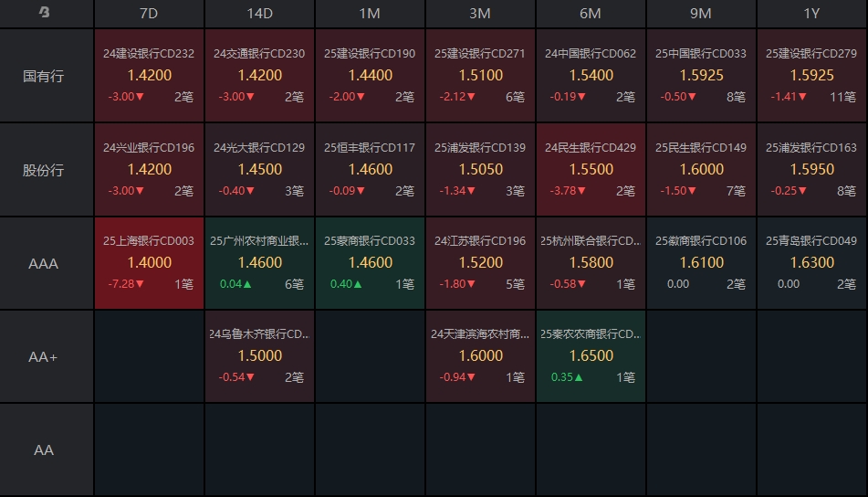Click the AA+ rating row label
Screen dimensions: 868x497
click(47, 356)
